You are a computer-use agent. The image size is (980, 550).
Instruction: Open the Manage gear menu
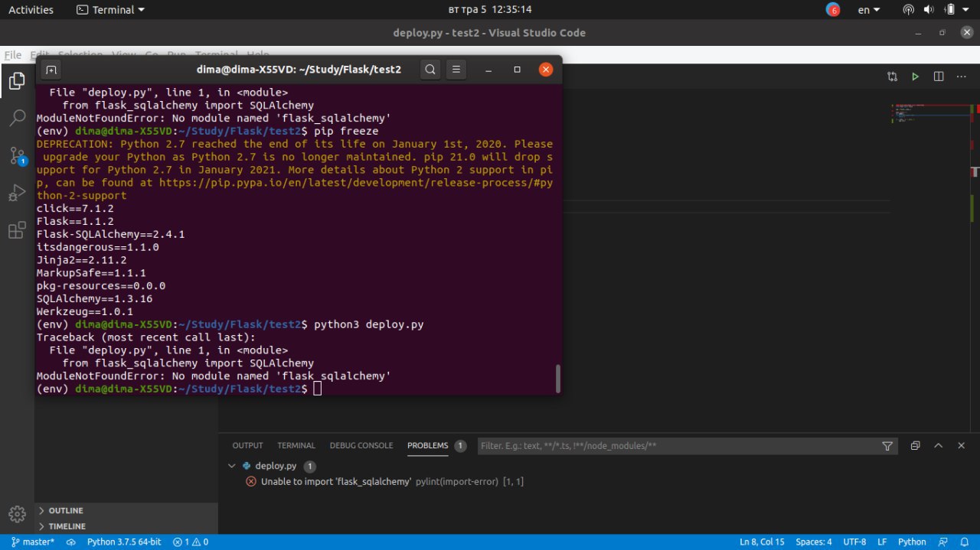coord(17,513)
